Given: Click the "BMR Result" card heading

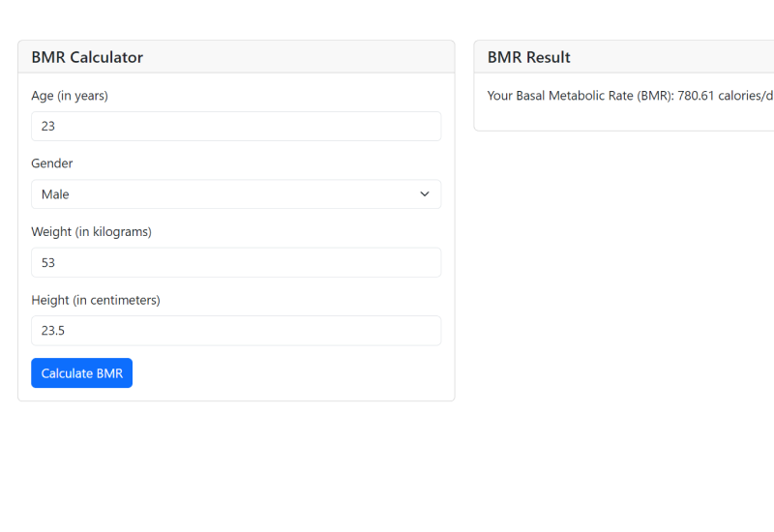Looking at the screenshot, I should point(529,57).
